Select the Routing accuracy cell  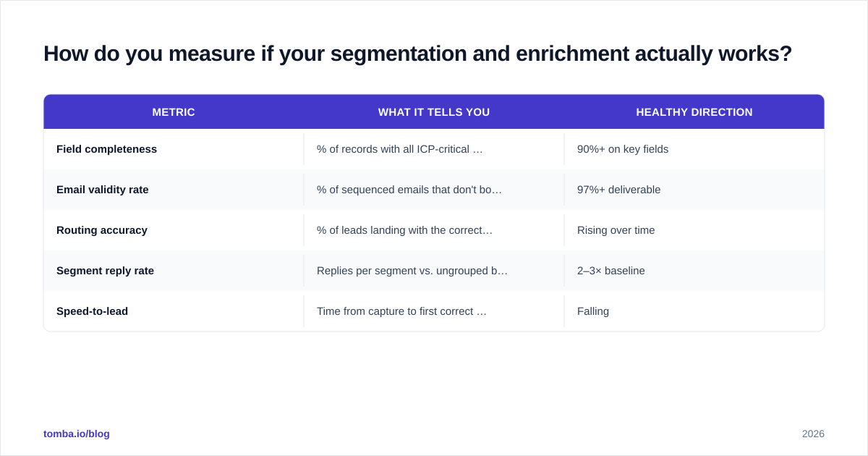[174, 230]
